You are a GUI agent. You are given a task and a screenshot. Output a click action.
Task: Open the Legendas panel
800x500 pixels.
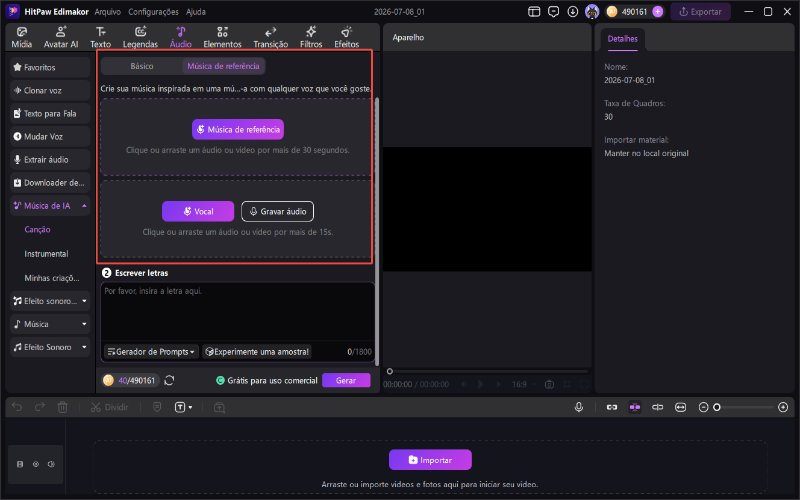[140, 37]
